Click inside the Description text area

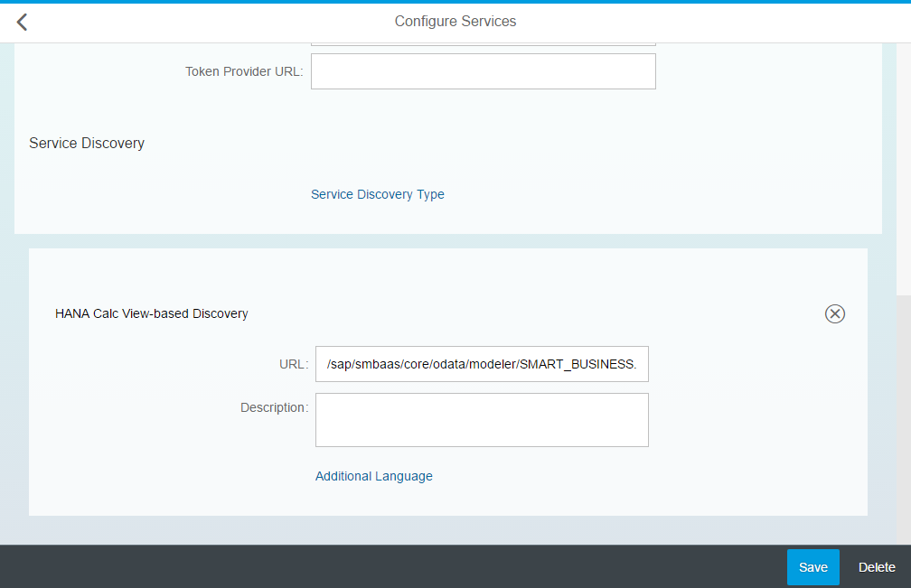click(481, 420)
